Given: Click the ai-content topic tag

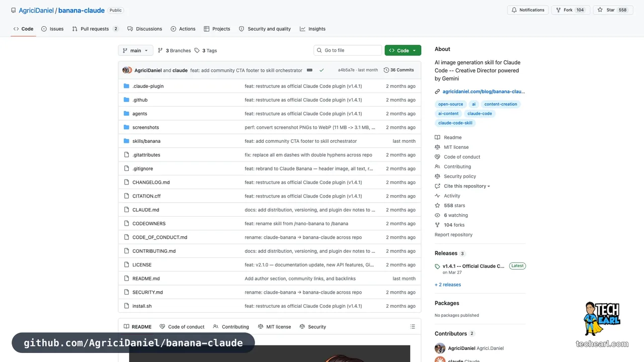Looking at the screenshot, I should pyautogui.click(x=448, y=114).
